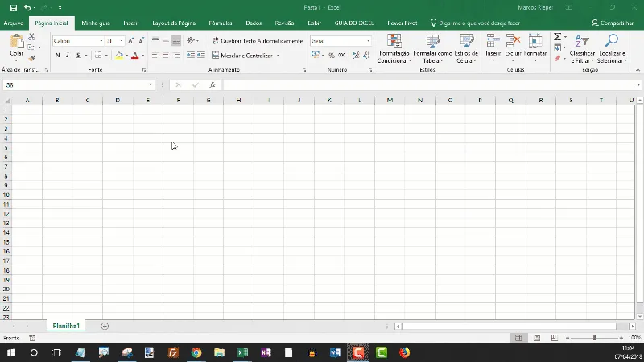Open Classificar e Filtrar menu
Viewport: 644px width, 362px height.
(x=582, y=48)
